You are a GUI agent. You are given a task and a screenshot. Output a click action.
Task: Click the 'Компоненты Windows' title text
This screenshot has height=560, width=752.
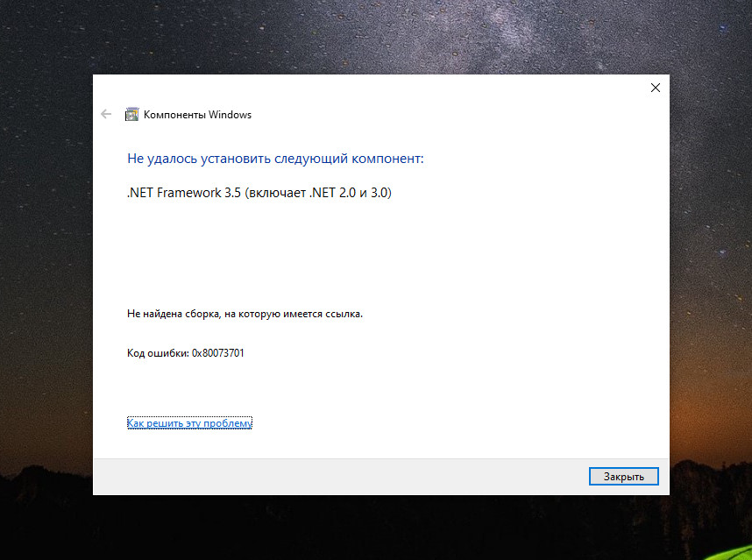point(197,115)
